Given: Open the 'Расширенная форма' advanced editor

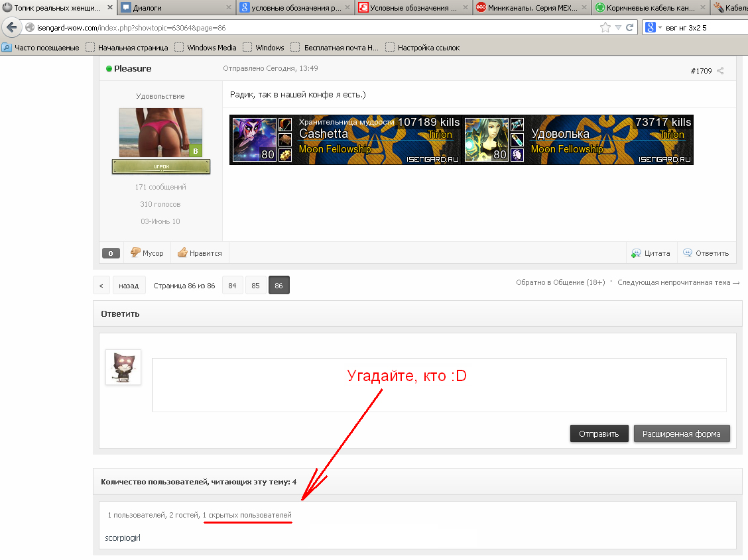Looking at the screenshot, I should click(682, 433).
